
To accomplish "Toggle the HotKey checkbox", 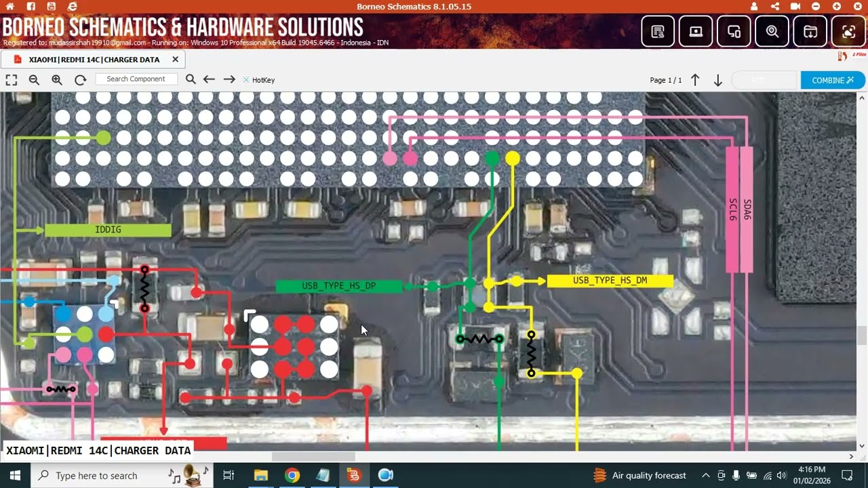I will [246, 80].
